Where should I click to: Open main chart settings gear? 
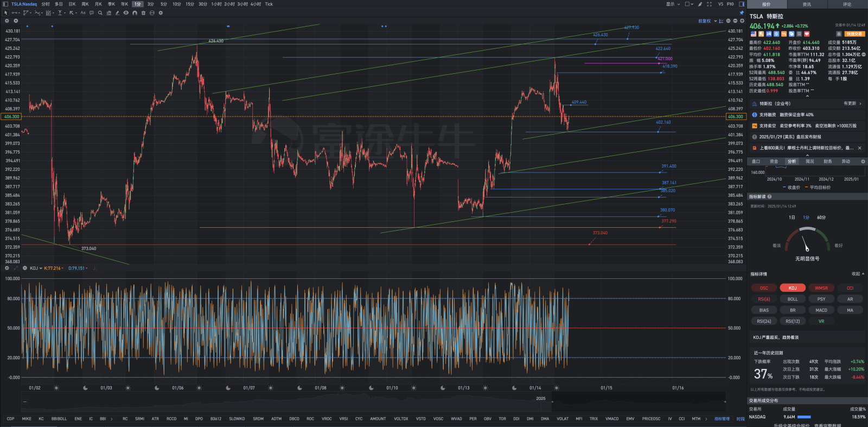tap(7, 21)
